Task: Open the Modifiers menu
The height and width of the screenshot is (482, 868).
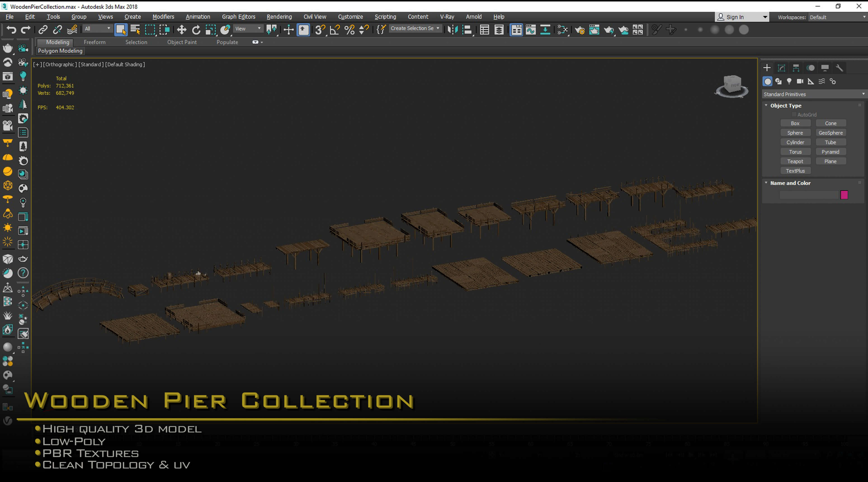Action: coord(163,16)
